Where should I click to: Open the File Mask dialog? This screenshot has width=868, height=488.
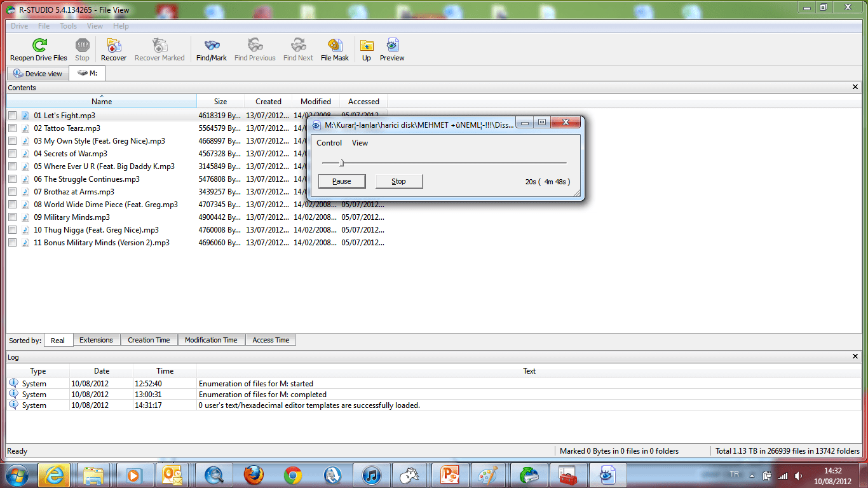(334, 48)
